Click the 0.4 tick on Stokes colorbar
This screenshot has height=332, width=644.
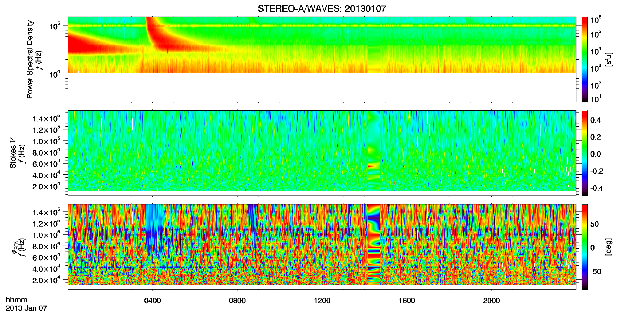tap(595, 120)
